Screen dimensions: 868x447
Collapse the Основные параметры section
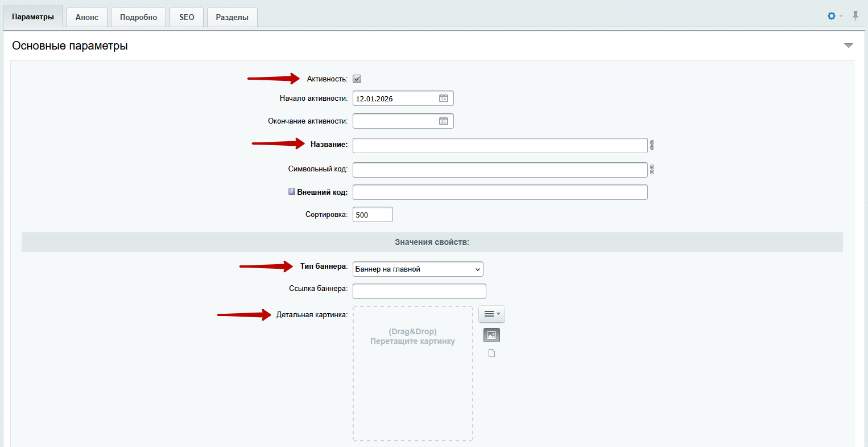(x=848, y=46)
